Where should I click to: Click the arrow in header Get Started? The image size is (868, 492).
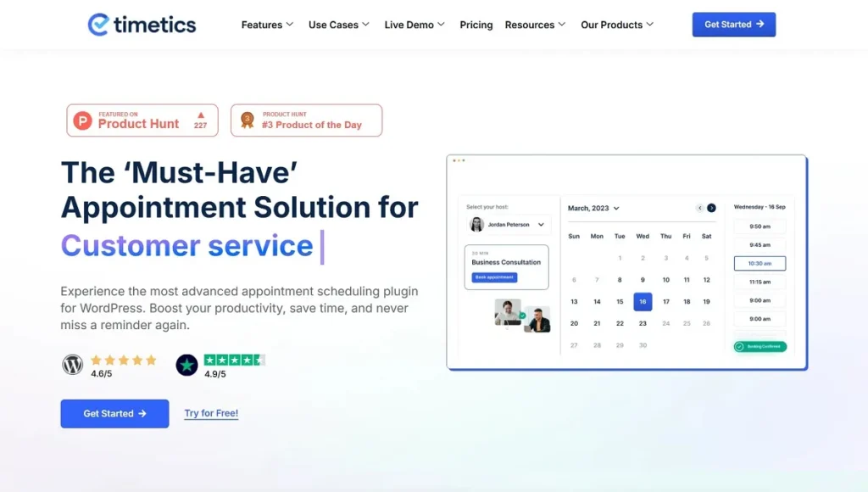point(760,25)
